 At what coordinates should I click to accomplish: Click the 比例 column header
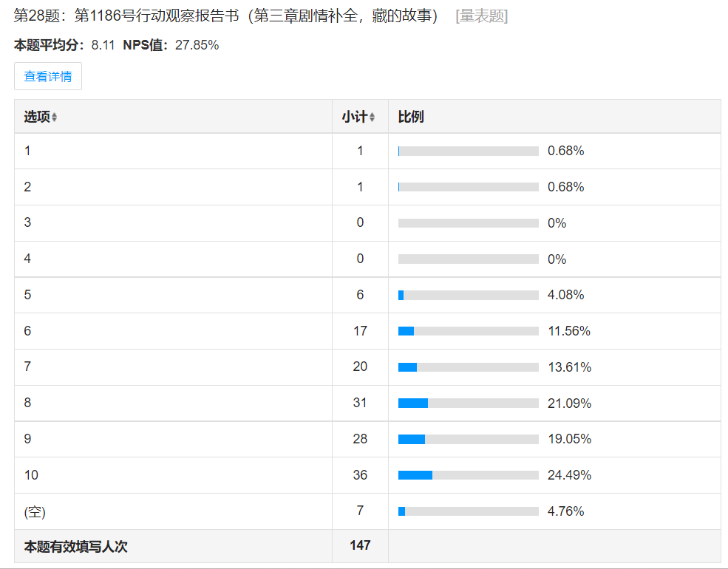point(411,117)
